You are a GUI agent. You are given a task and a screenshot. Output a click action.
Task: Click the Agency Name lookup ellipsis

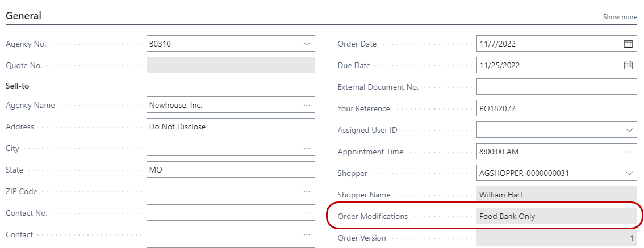coord(307,105)
